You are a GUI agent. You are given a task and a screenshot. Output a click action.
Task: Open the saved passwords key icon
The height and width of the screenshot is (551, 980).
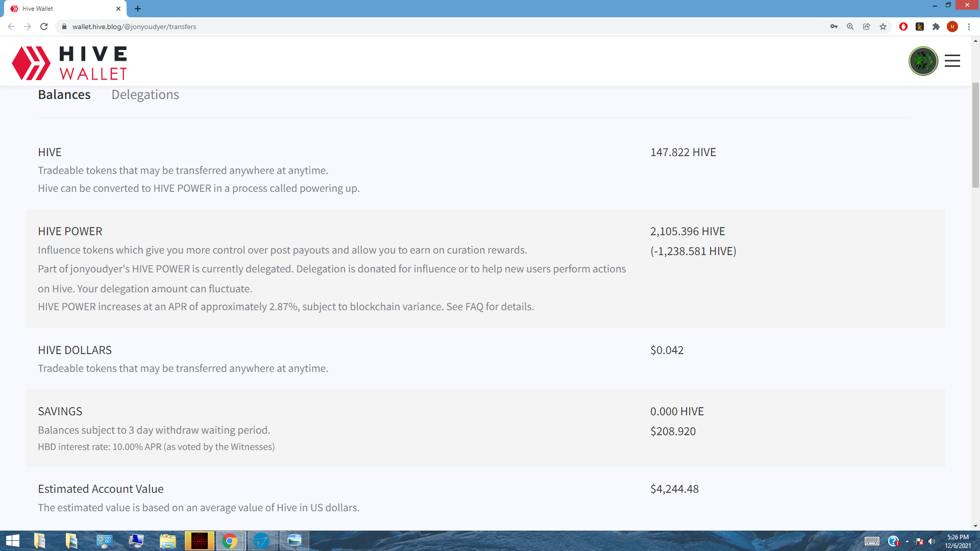[x=834, y=27]
